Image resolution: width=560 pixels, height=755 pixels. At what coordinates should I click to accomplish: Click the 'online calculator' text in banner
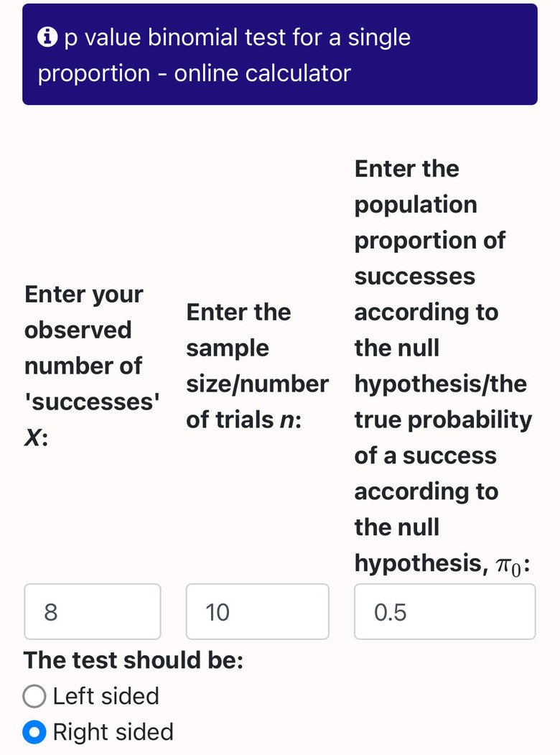[x=262, y=73]
